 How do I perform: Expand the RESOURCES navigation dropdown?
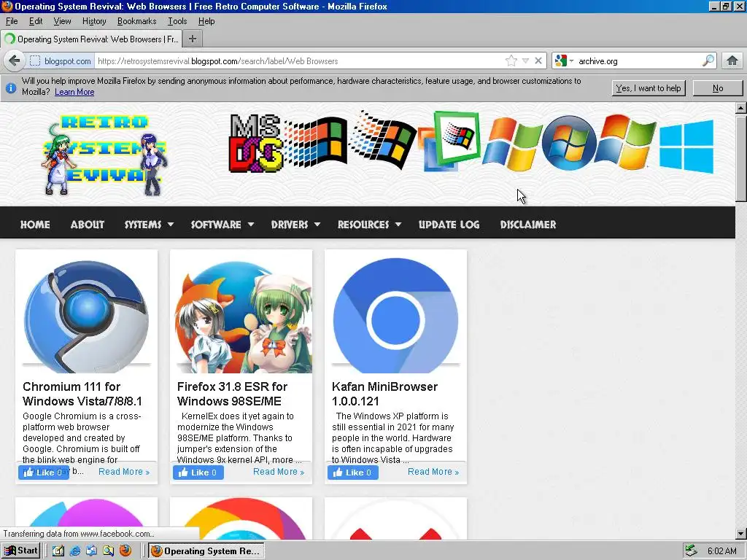369,225
